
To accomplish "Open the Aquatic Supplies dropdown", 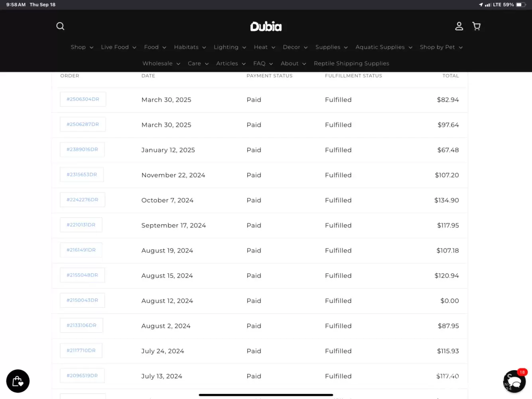I will click(x=384, y=47).
